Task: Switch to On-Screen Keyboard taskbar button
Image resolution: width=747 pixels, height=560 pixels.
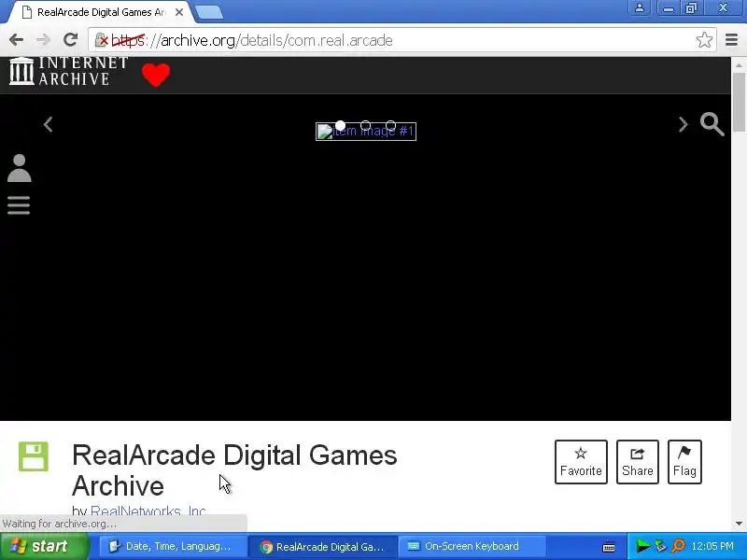Action: tap(471, 546)
